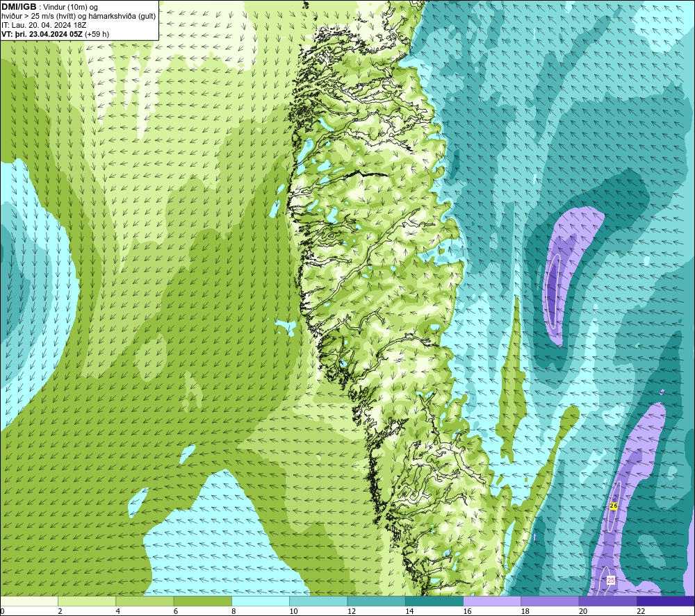Click the IT: Lau. 20. 04. 2024 18Z line

44,25
